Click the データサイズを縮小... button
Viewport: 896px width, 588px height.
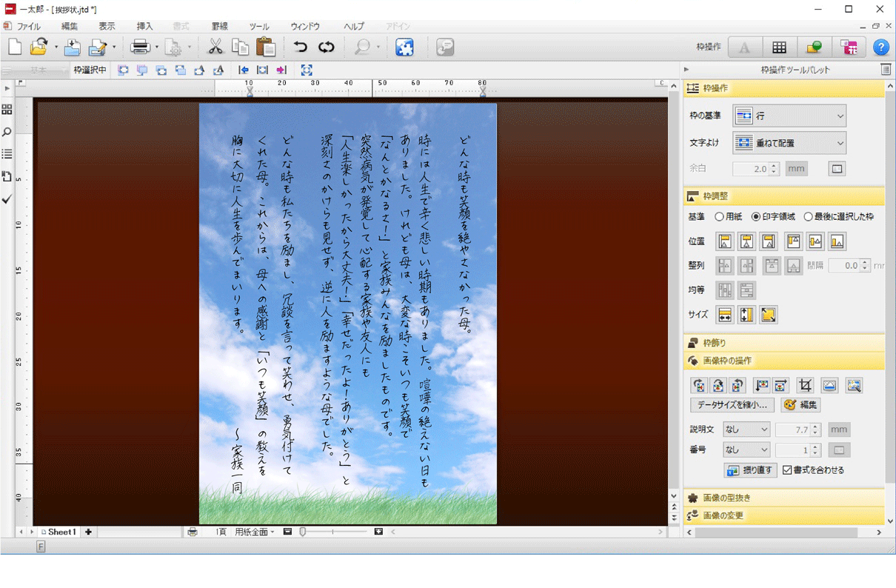(732, 405)
